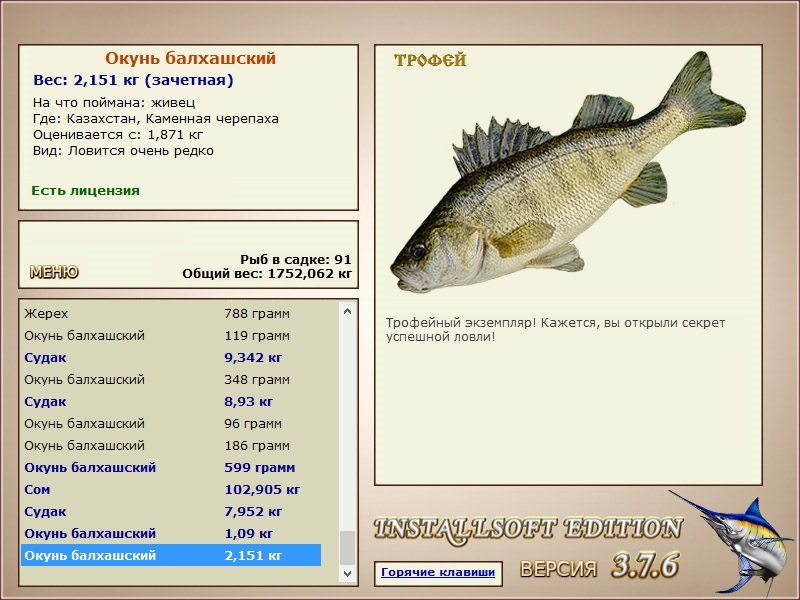
Task: Select Окунь балхашский 119 грамм row
Action: tap(171, 336)
